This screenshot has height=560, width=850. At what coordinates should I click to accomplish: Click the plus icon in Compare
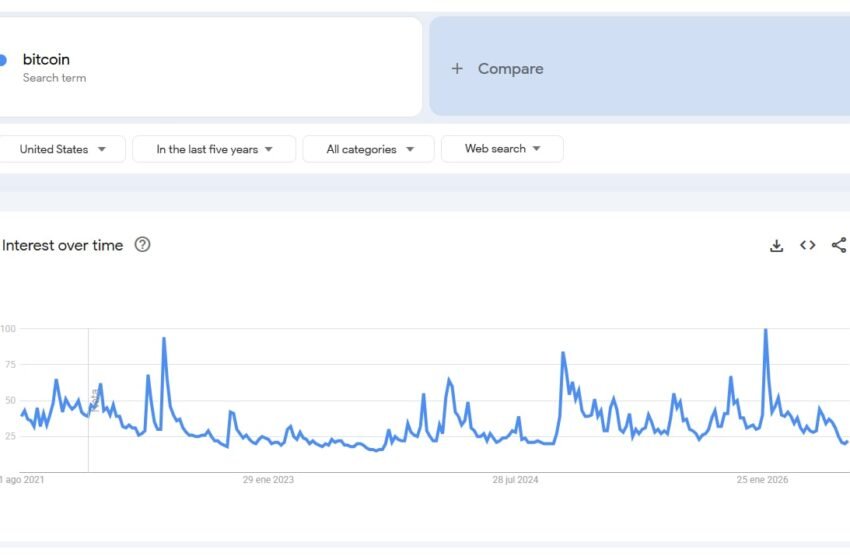click(457, 68)
